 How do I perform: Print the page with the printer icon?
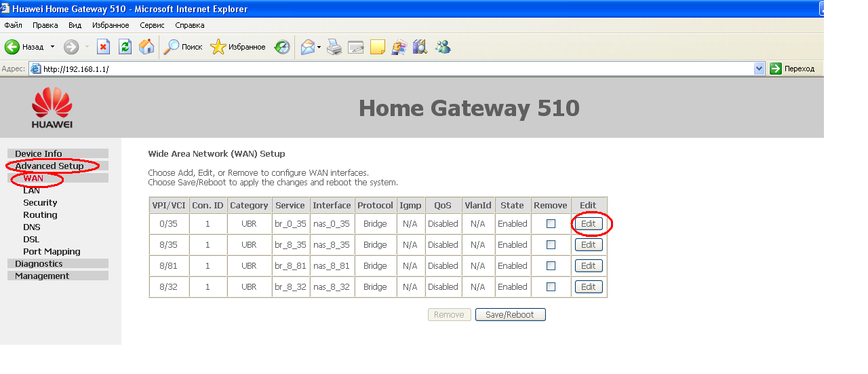334,47
